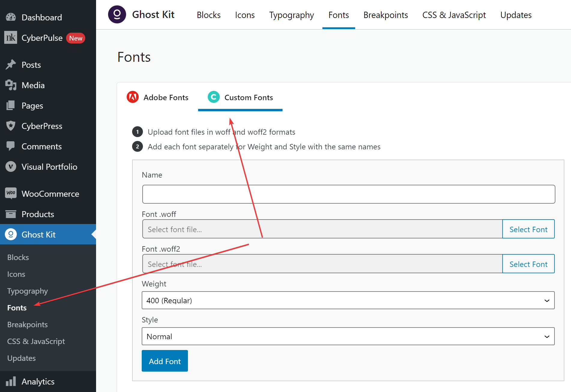Screen dimensions: 571x392
Task: Click the Ghost Kit sidebar menu label
Action: [x=38, y=235]
